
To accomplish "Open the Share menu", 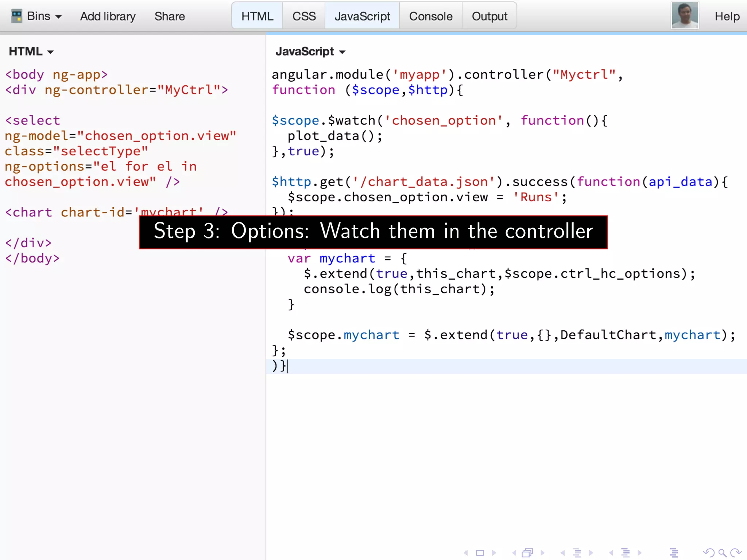I will point(170,16).
